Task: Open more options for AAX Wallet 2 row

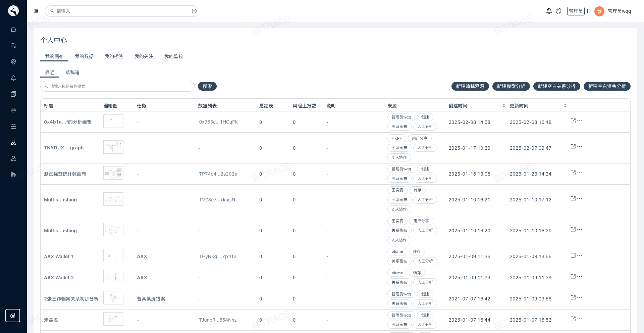Action: 580,277
